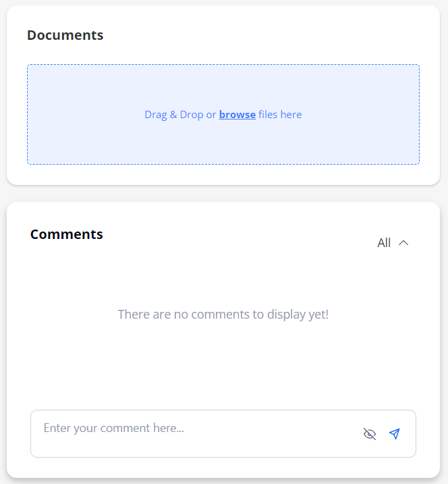
Task: Open the All filter dropdown in Comments
Action: click(393, 243)
